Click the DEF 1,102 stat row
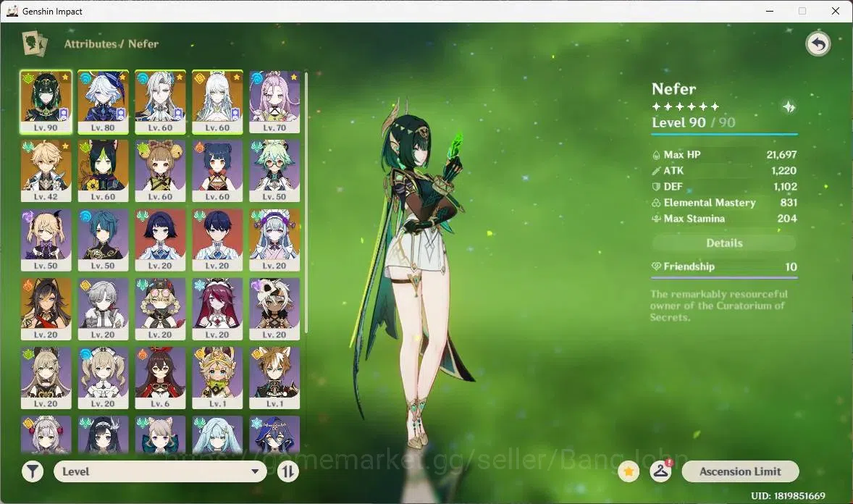The image size is (853, 504). pyautogui.click(x=724, y=187)
